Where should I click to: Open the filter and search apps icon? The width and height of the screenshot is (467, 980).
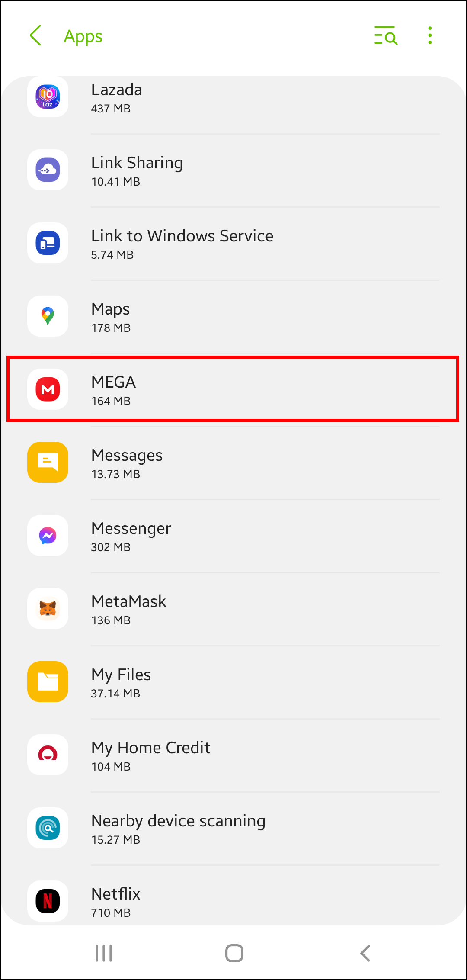point(385,35)
